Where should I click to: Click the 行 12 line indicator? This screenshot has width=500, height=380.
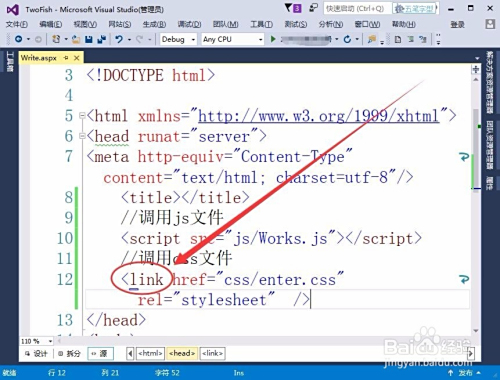coord(57,373)
